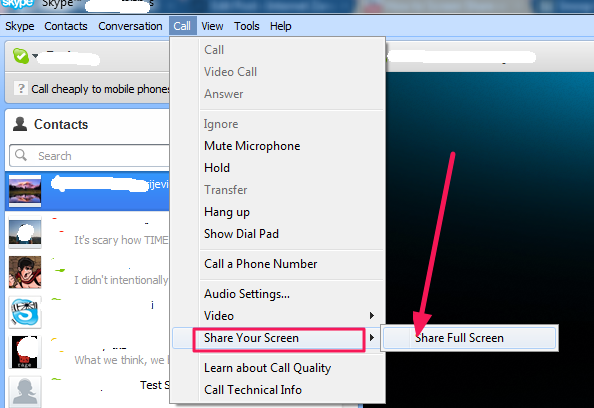Image resolution: width=594 pixels, height=408 pixels.
Task: Select Share Your Screen menu item
Action: tap(278, 338)
